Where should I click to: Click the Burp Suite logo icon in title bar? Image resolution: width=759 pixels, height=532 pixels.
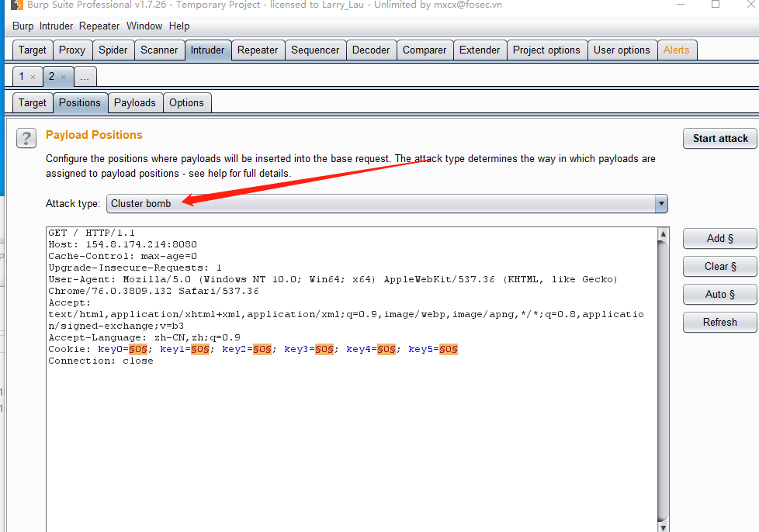click(x=16, y=5)
